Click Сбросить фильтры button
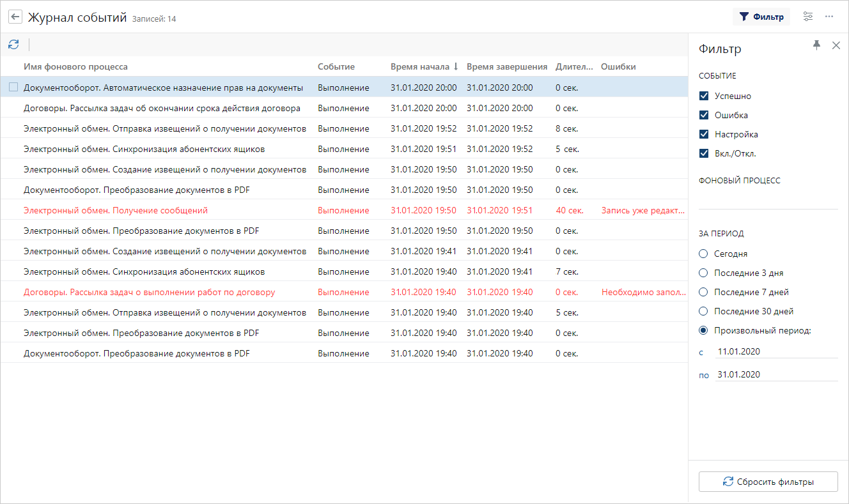 click(768, 482)
